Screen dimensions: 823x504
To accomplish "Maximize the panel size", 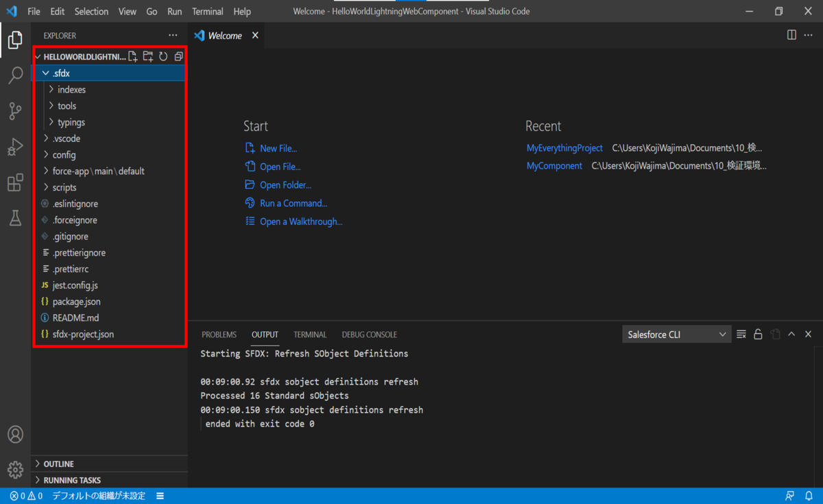I will click(791, 335).
